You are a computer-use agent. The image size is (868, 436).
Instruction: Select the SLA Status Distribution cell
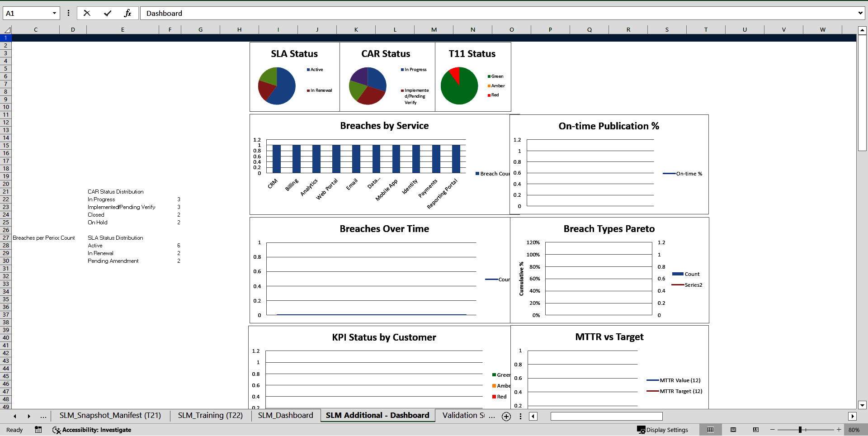(x=123, y=238)
